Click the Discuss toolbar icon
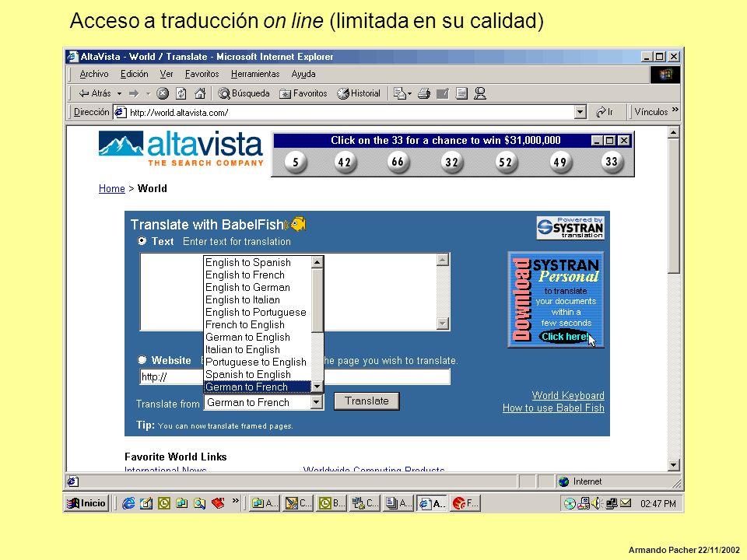 pyautogui.click(x=461, y=93)
